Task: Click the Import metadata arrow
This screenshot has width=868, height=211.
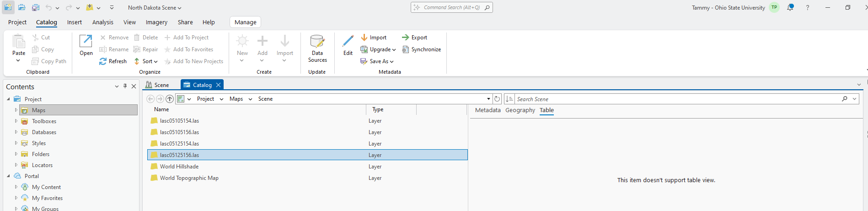Action: point(364,38)
